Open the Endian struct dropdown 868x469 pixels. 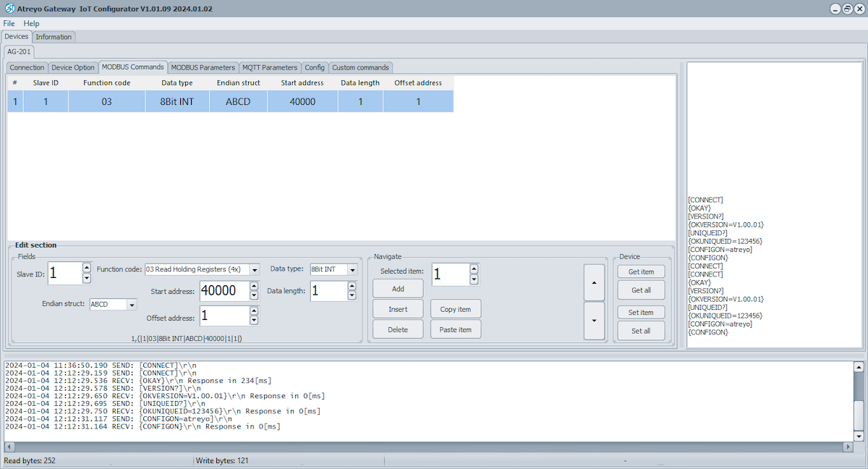pos(132,305)
